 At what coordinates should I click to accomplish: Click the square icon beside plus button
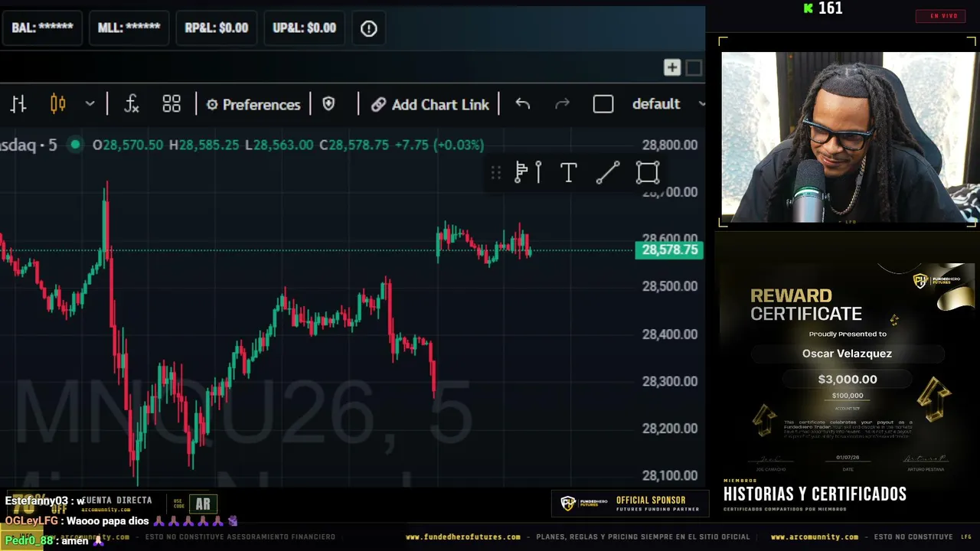pos(694,68)
